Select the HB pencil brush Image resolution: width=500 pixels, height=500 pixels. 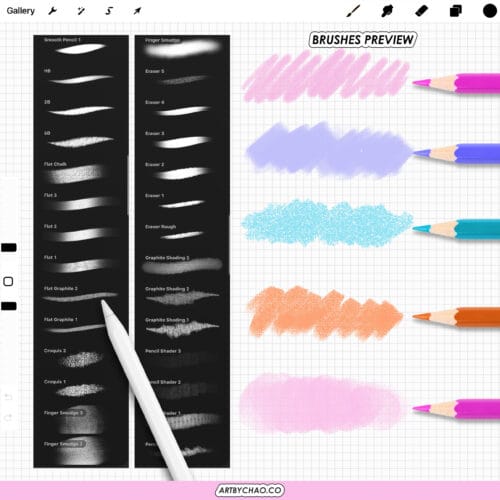[x=81, y=77]
